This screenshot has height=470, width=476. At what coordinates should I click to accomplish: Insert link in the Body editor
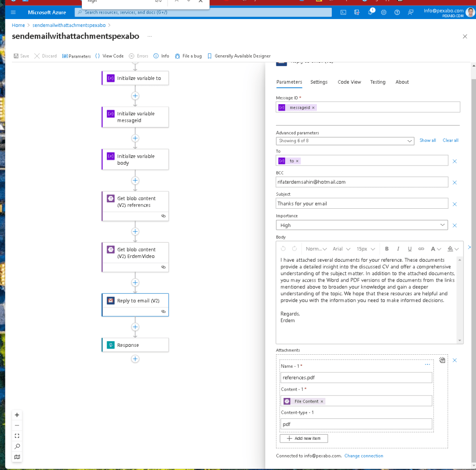pos(421,249)
